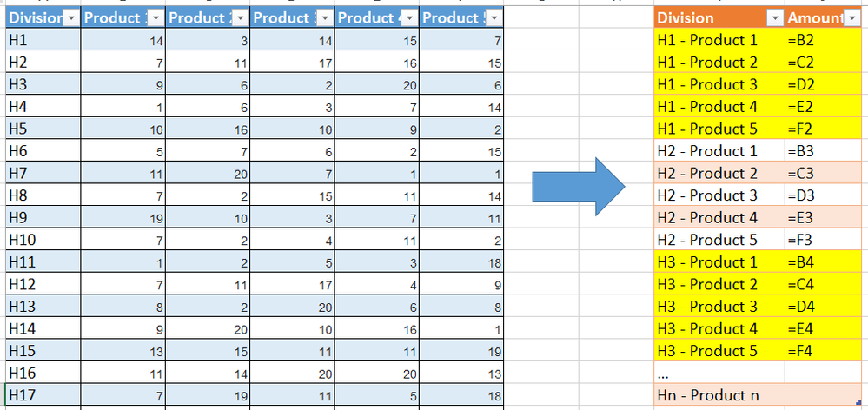Viewport: 868px width, 410px height.
Task: Open the Division column filter dropdown in blue table
Action: click(x=71, y=19)
